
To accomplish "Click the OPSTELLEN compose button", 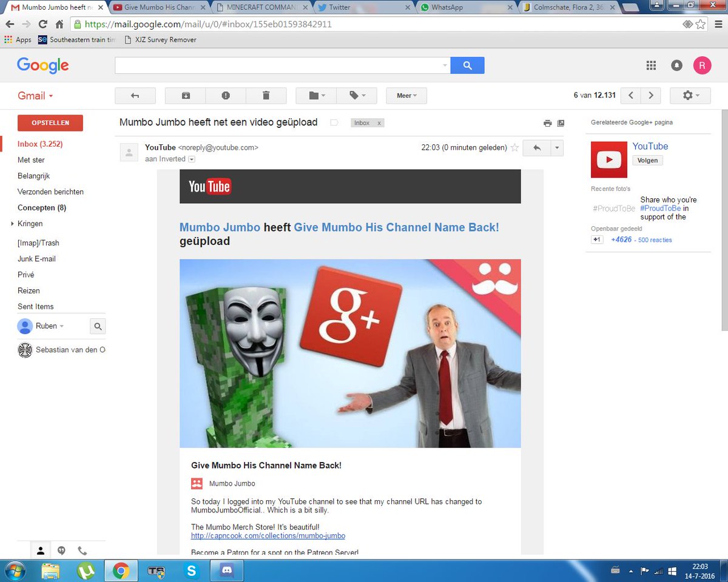I will coord(50,122).
